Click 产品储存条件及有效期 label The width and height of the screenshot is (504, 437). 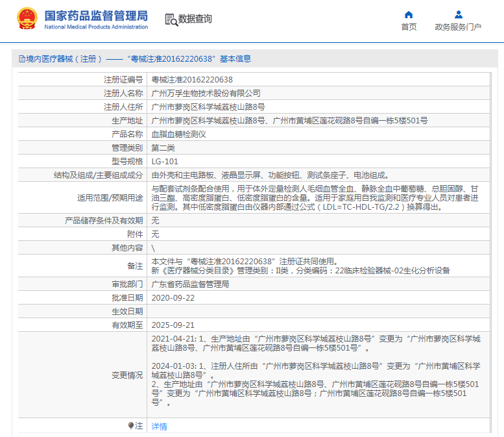(x=104, y=220)
